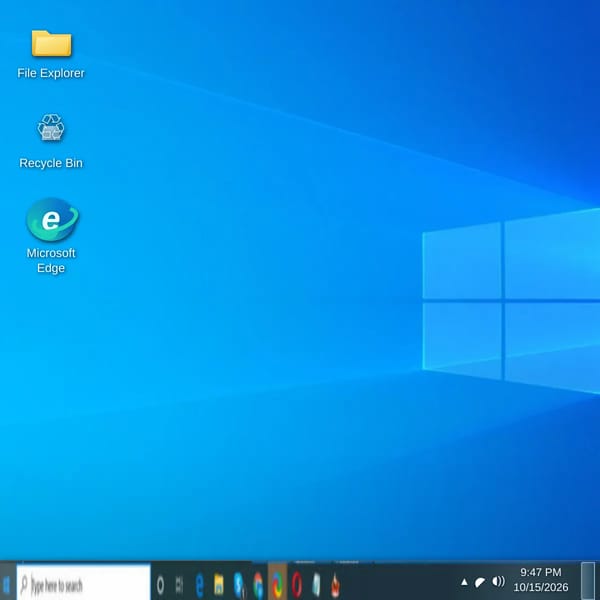Open the Recycle Bin desktop icon
Image resolution: width=600 pixels, height=600 pixels.
tap(51, 141)
